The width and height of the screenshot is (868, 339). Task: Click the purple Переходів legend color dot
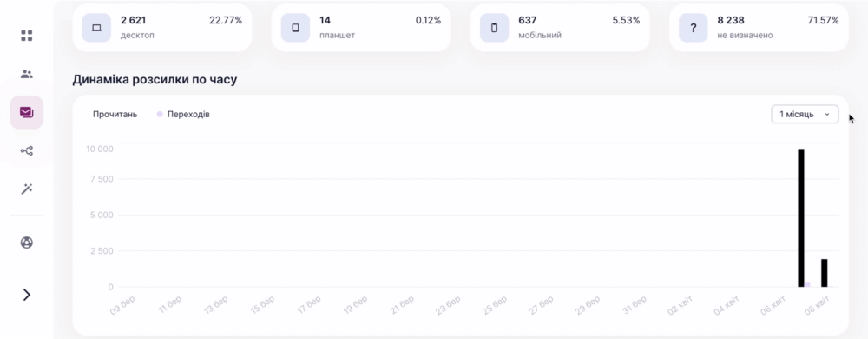click(160, 114)
